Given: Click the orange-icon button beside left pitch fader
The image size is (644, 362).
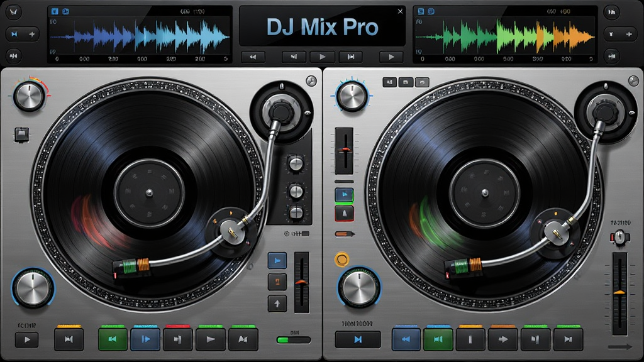Looking at the screenshot, I should pyautogui.click(x=277, y=282).
